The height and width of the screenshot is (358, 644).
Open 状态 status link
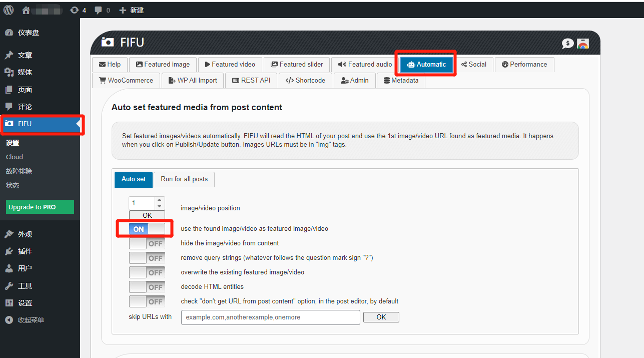point(13,185)
